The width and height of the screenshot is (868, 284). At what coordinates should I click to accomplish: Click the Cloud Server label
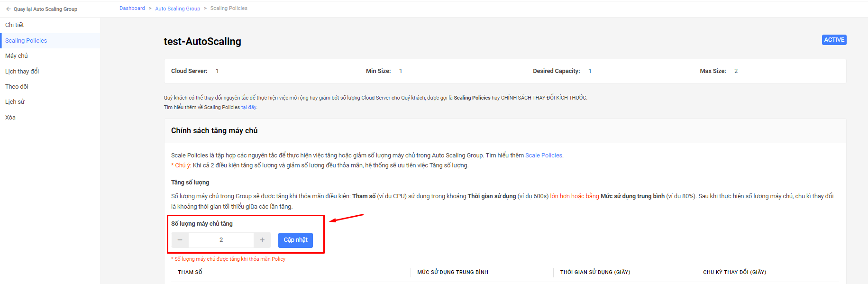(189, 71)
